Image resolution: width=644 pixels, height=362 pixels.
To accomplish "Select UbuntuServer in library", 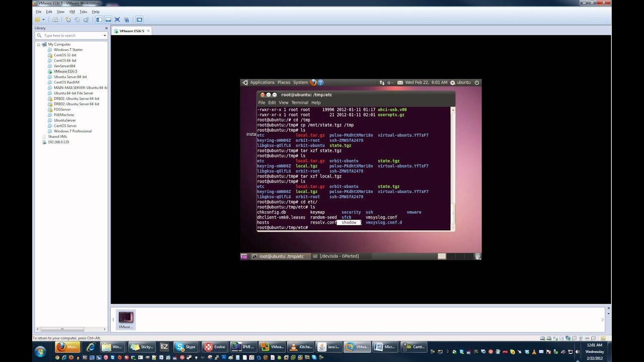I will point(64,120).
